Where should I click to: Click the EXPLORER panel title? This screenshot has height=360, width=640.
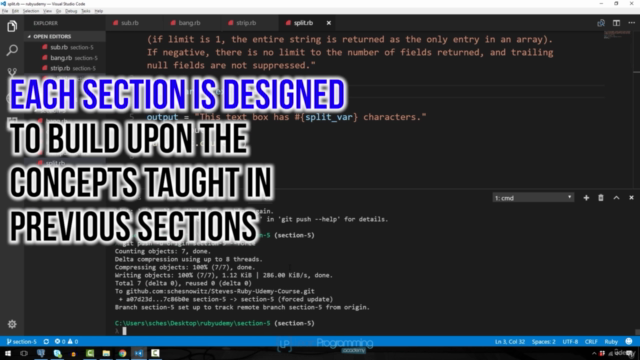[45, 23]
